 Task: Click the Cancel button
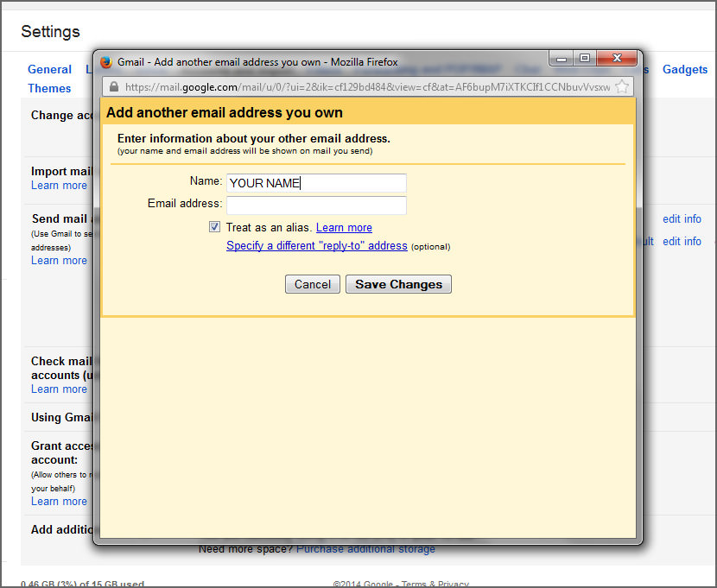[313, 284]
